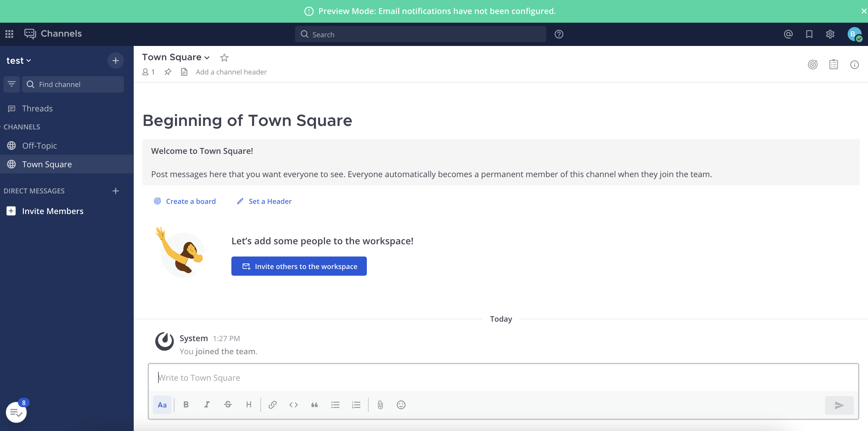Image resolution: width=868 pixels, height=431 pixels.
Task: Toggle strikethrough formatting in message editor
Action: (228, 405)
